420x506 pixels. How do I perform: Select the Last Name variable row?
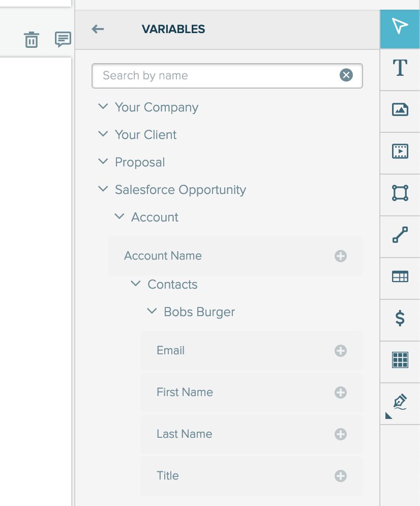click(251, 434)
